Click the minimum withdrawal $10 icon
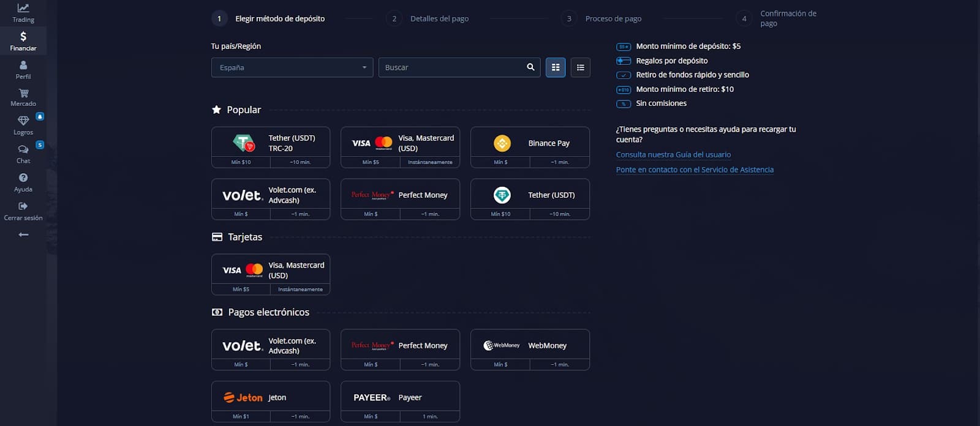980x426 pixels. point(624,89)
